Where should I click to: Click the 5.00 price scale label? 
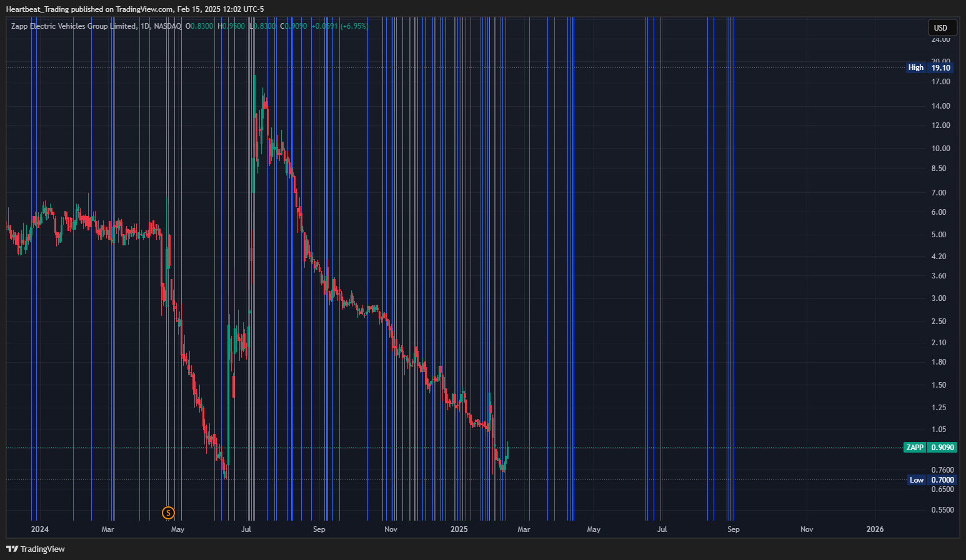939,235
